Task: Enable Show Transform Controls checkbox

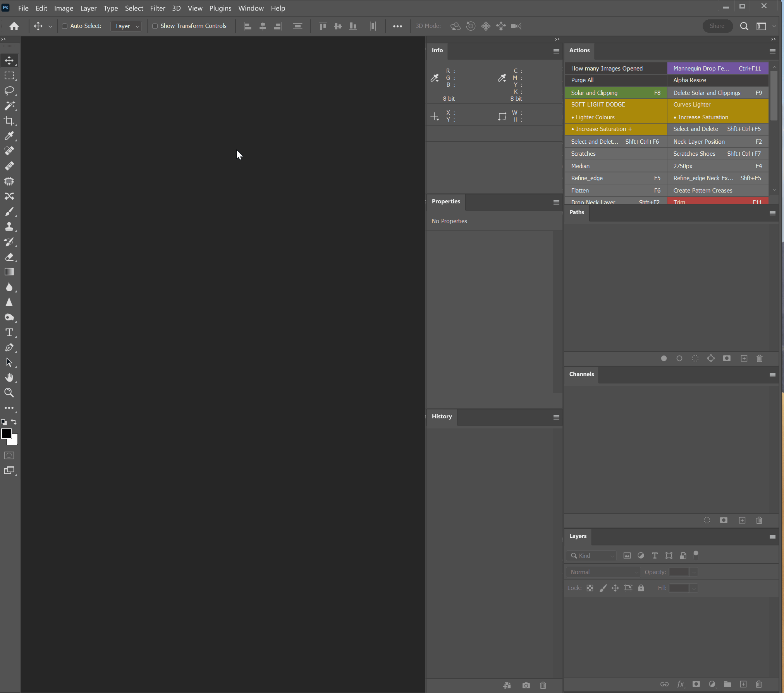Action: coord(155,26)
